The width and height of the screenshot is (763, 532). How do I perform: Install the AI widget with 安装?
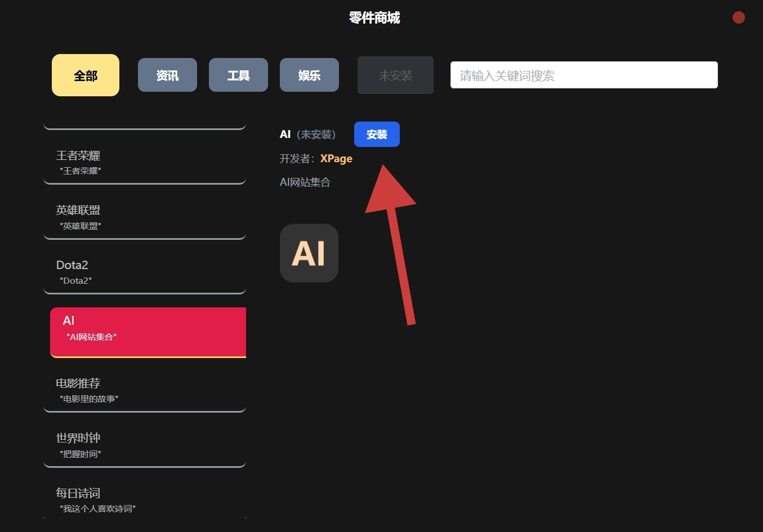coord(377,135)
